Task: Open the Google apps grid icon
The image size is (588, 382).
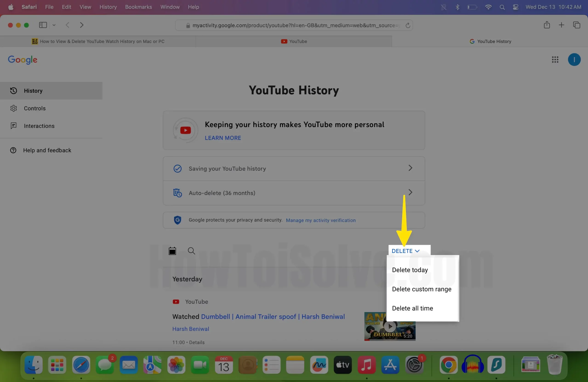Action: point(555,59)
